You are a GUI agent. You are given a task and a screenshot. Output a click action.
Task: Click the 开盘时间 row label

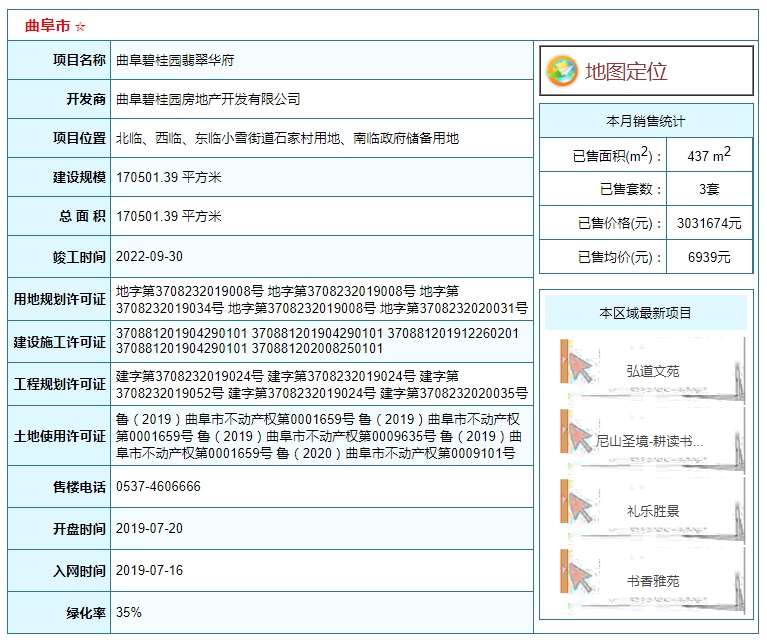coord(79,529)
